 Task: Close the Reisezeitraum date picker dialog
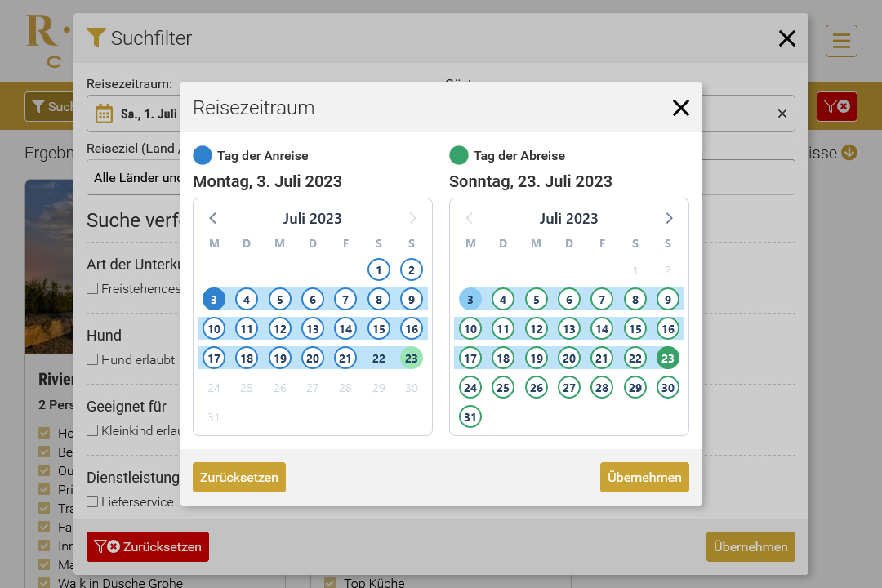point(680,108)
